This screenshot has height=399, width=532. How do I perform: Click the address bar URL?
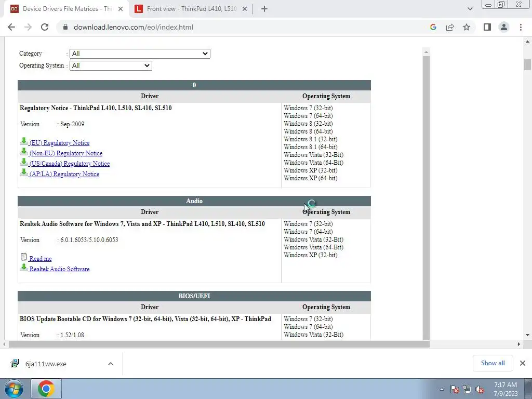[134, 27]
